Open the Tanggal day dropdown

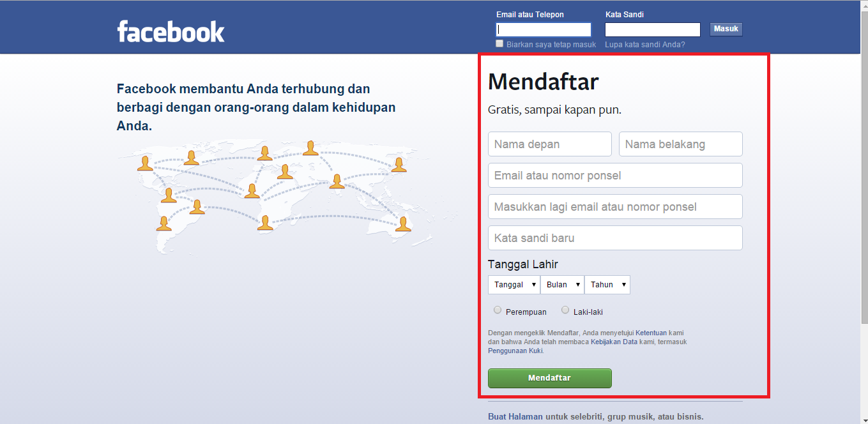(514, 285)
